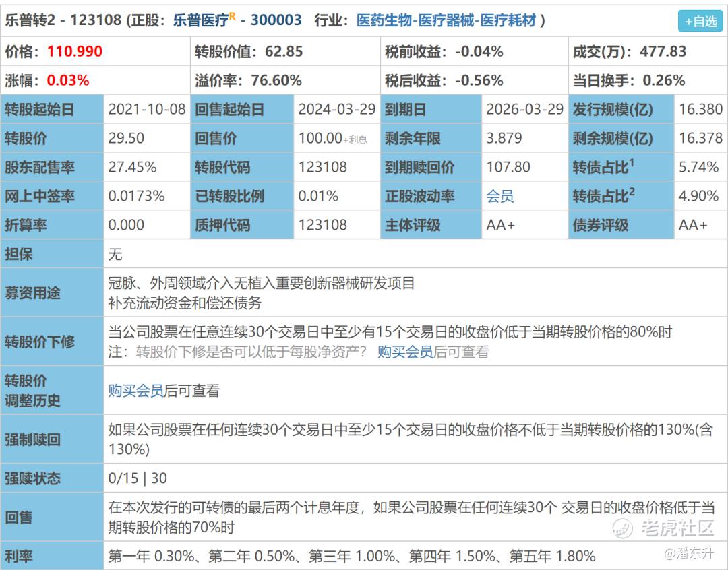Open 医药生物-医疗器械-医疗耗材 industry link
Image resolution: width=728 pixels, height=570 pixels.
pyautogui.click(x=446, y=20)
